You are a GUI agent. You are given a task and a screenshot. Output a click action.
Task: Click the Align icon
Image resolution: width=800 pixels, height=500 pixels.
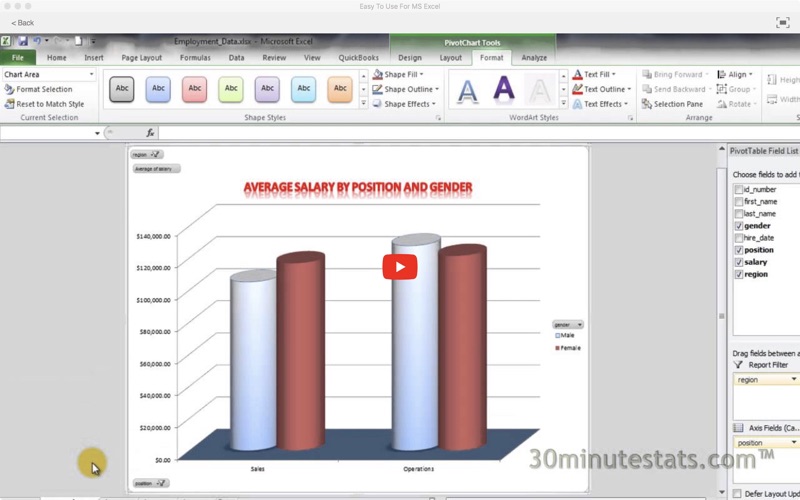pyautogui.click(x=722, y=74)
